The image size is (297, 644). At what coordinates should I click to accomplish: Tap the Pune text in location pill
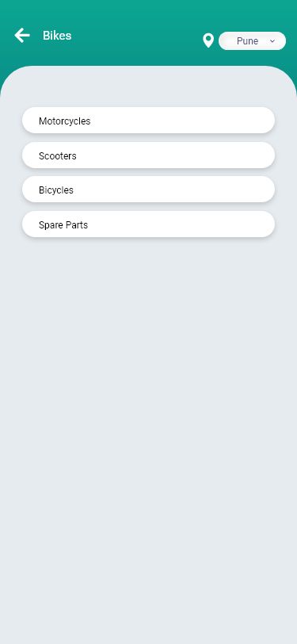tap(247, 41)
